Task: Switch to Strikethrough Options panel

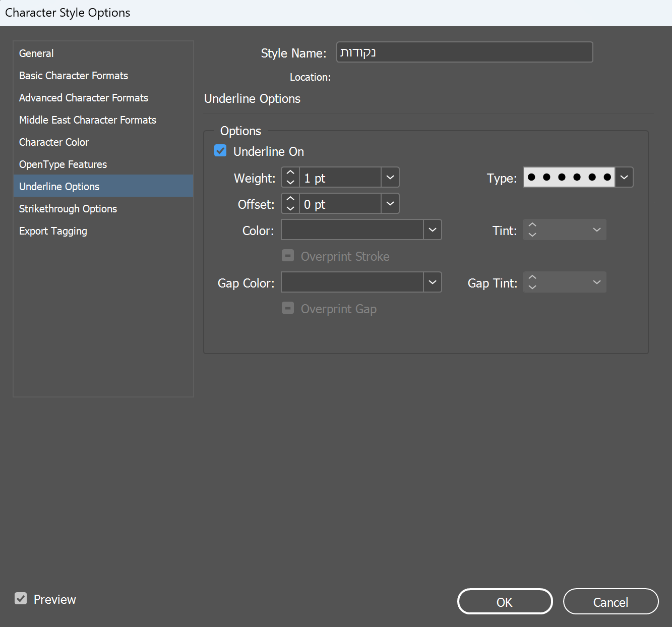Action: point(68,209)
